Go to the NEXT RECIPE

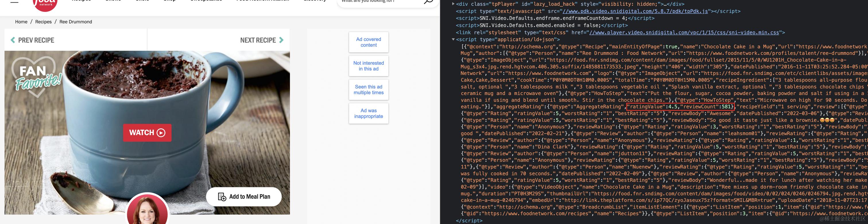click(x=262, y=40)
